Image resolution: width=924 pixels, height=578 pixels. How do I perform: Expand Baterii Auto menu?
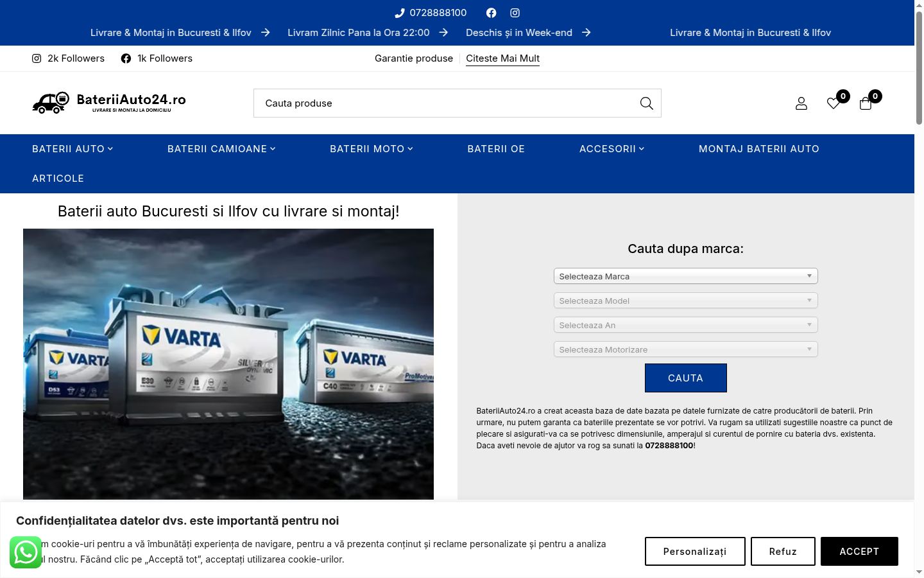(x=73, y=149)
